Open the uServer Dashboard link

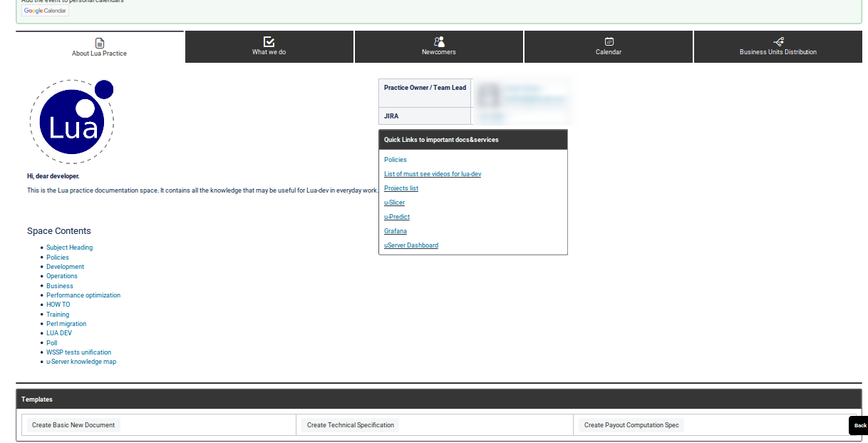coord(411,245)
